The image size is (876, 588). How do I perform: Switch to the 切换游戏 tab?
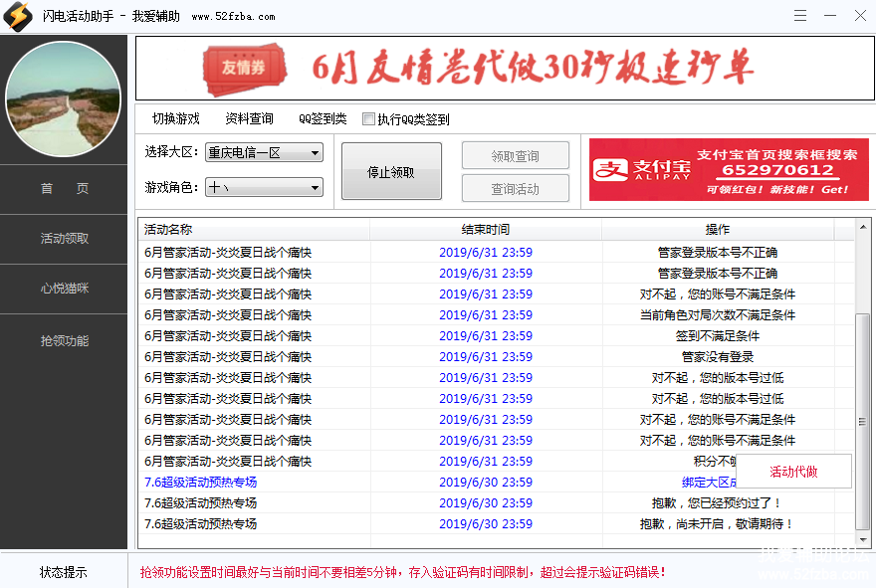[x=176, y=118]
